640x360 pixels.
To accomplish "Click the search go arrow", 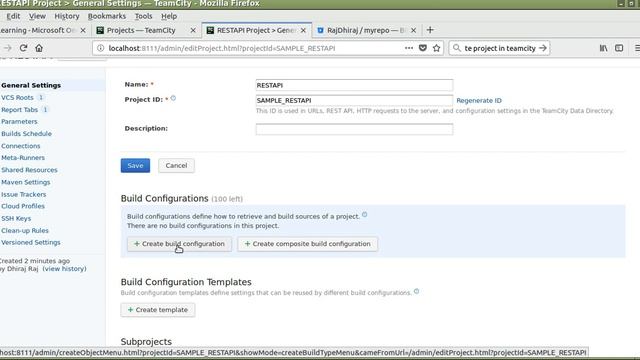I will (x=542, y=48).
